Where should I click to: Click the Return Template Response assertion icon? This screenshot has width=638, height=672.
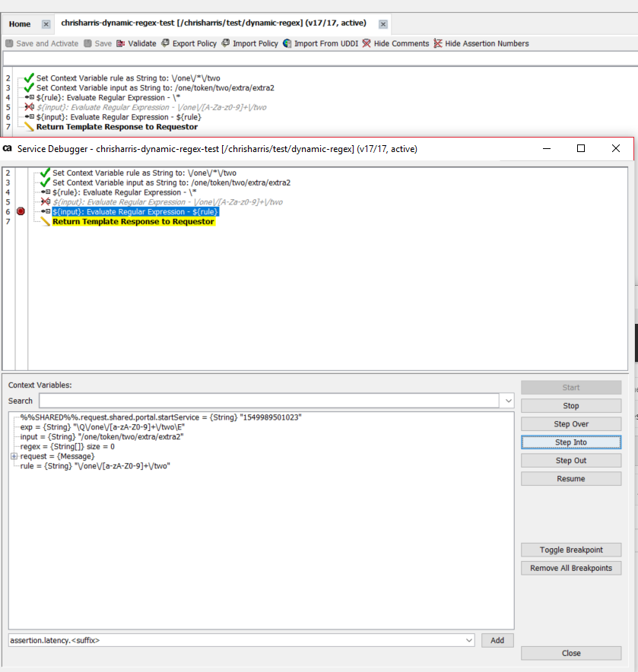pyautogui.click(x=44, y=221)
